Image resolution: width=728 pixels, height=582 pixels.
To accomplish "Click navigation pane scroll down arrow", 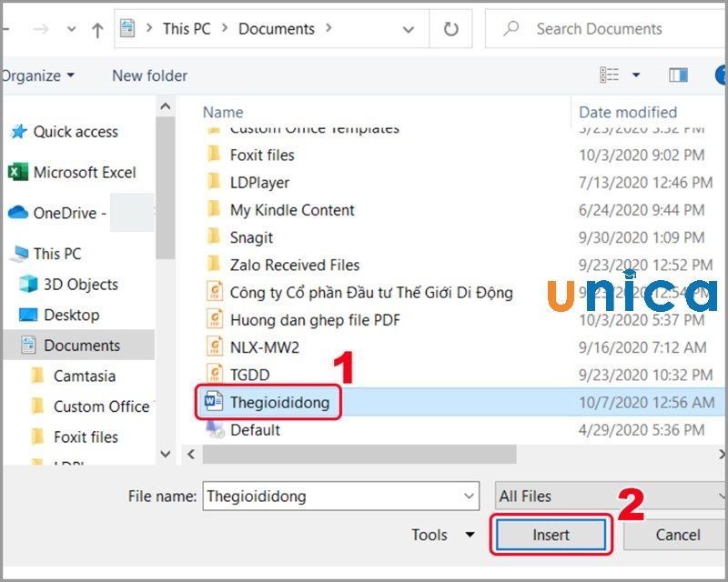I will [166, 454].
